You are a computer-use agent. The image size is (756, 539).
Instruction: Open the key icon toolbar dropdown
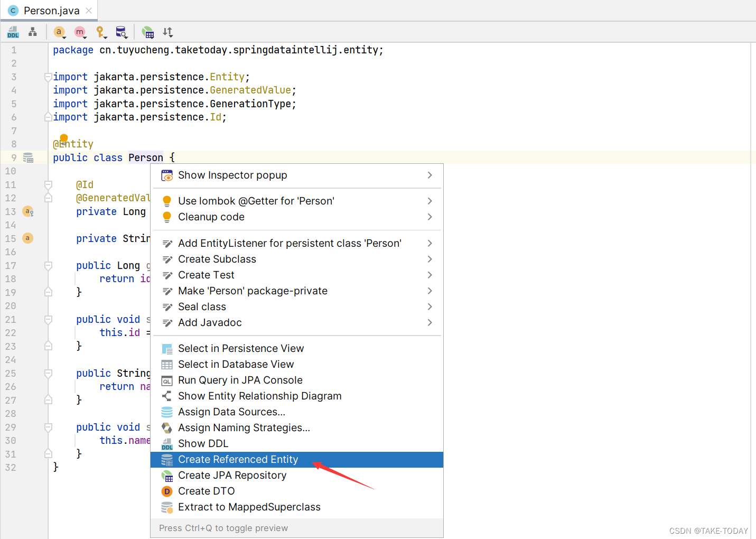coord(101,32)
